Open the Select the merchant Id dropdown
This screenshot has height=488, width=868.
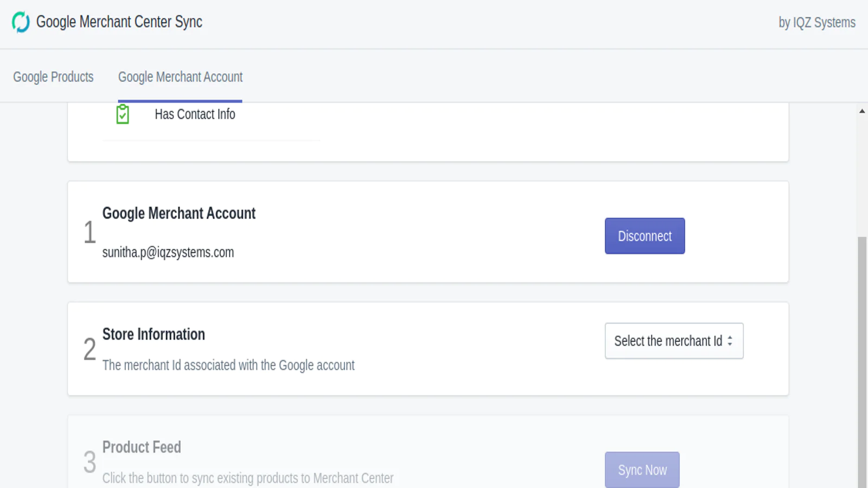(673, 341)
